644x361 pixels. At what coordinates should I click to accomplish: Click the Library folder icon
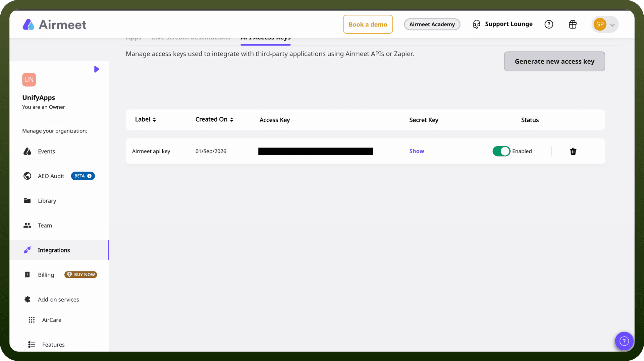coord(28,201)
